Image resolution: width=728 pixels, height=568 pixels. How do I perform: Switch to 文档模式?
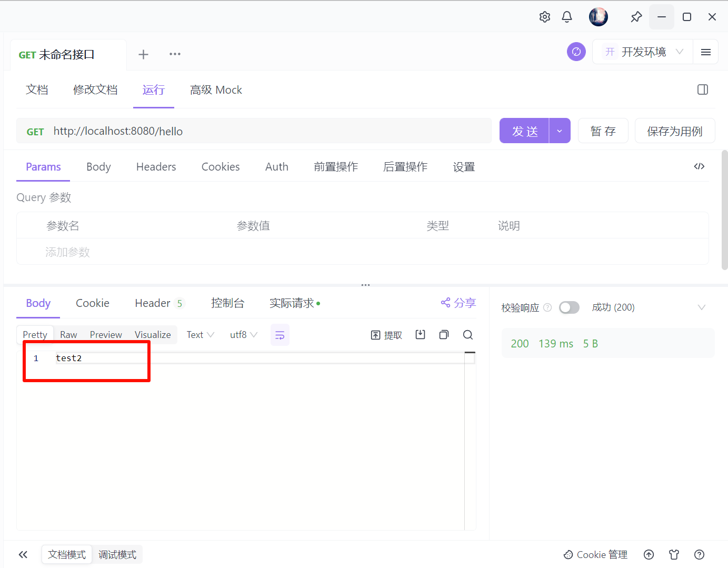pyautogui.click(x=67, y=554)
